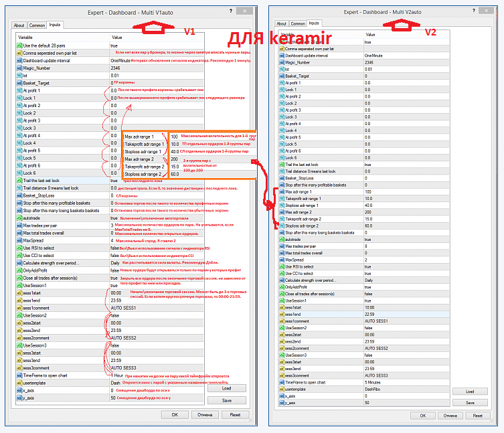
Task: Click the 'Use CCI to select' icon in V1auto
Action: (x=19, y=256)
